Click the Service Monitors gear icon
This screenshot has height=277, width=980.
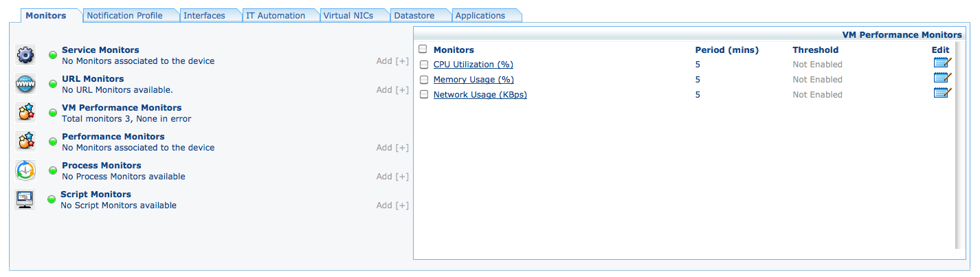25,55
